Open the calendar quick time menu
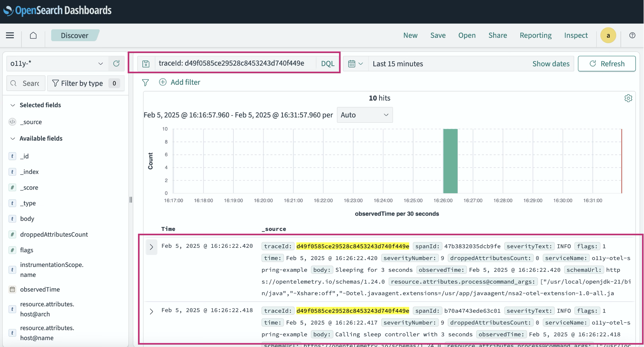The image size is (644, 347). point(355,64)
